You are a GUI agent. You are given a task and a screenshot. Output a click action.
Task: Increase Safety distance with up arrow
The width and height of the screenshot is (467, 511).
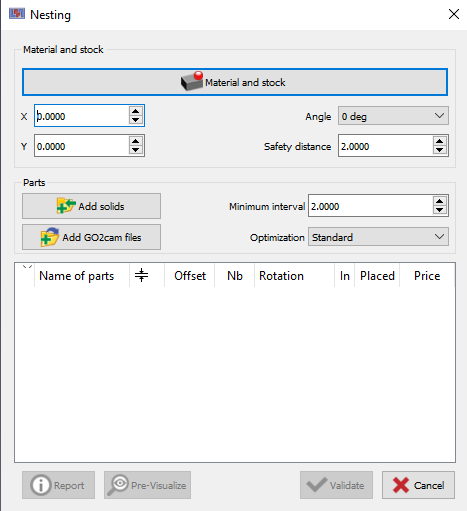pyautogui.click(x=439, y=141)
